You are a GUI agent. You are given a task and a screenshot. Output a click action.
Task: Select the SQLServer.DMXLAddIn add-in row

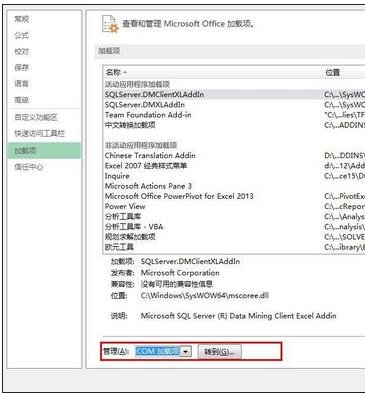coord(234,105)
